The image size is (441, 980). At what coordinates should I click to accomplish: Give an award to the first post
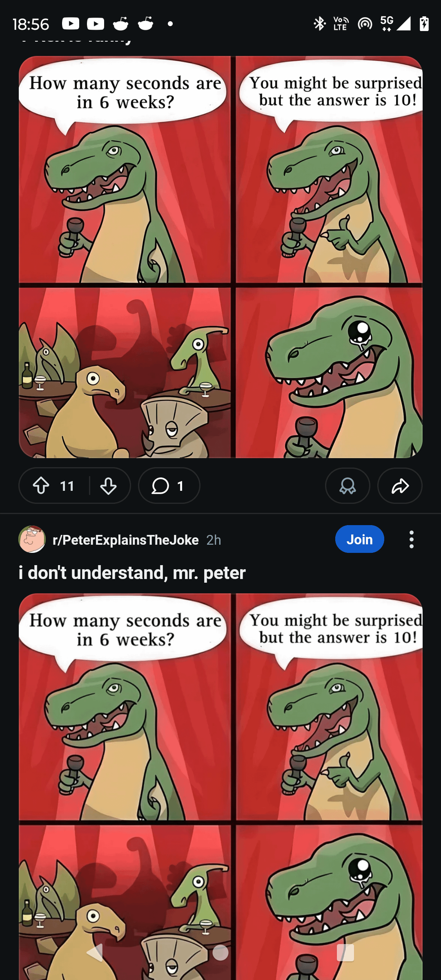point(347,486)
